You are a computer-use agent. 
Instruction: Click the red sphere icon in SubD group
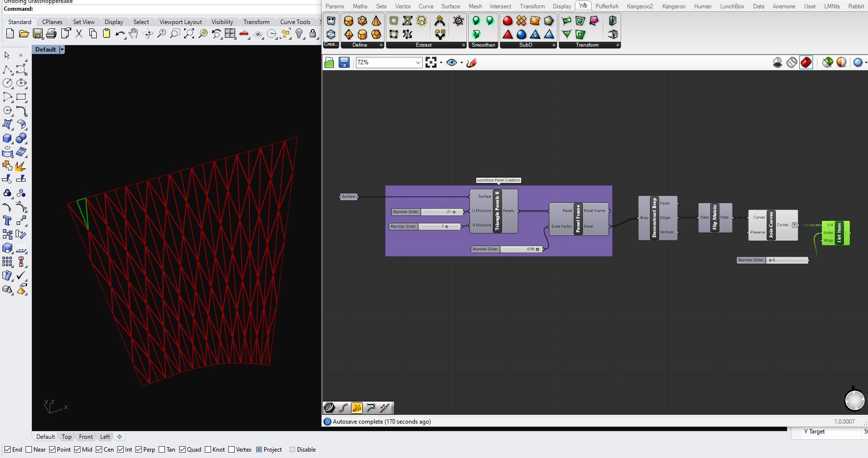click(508, 21)
